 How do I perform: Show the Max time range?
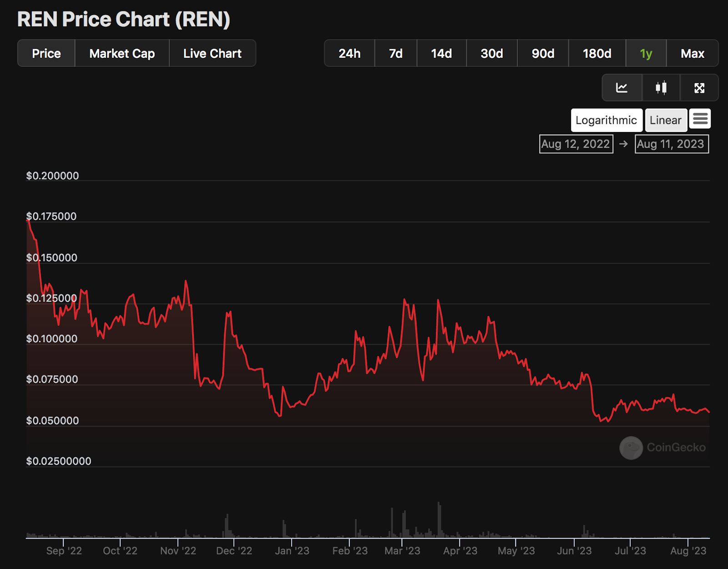pyautogui.click(x=693, y=53)
